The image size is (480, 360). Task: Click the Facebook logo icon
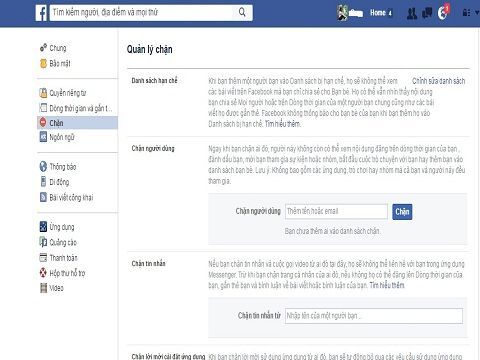point(42,13)
